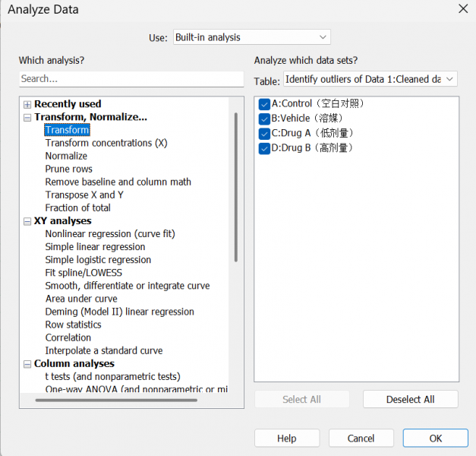The width and height of the screenshot is (476, 456).
Task: Select the Correlation analysis
Action: (68, 337)
